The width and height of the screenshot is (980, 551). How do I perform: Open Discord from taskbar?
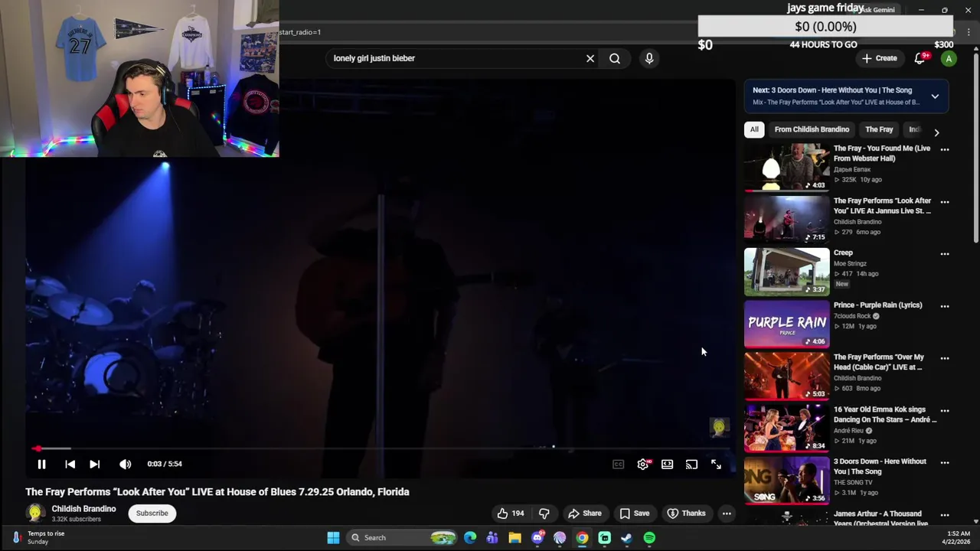point(537,538)
